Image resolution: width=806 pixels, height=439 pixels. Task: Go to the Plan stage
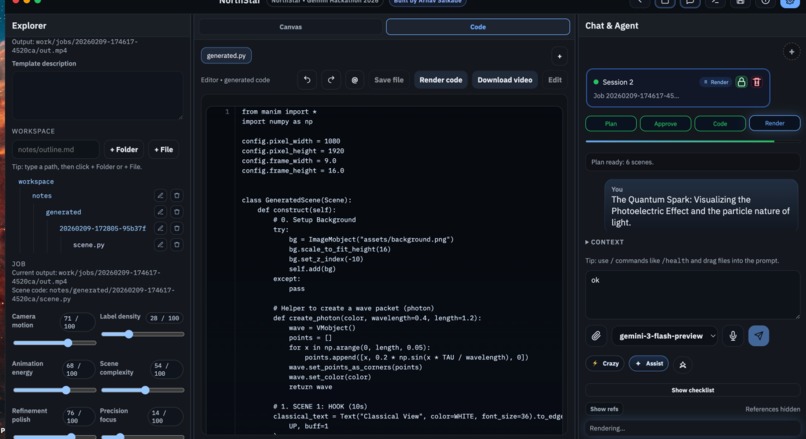click(x=611, y=123)
